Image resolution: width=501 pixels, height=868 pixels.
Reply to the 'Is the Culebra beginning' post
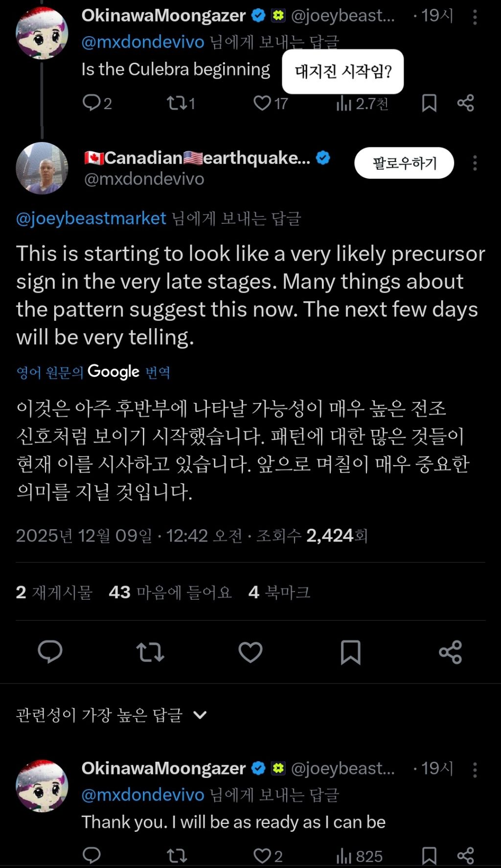[91, 103]
